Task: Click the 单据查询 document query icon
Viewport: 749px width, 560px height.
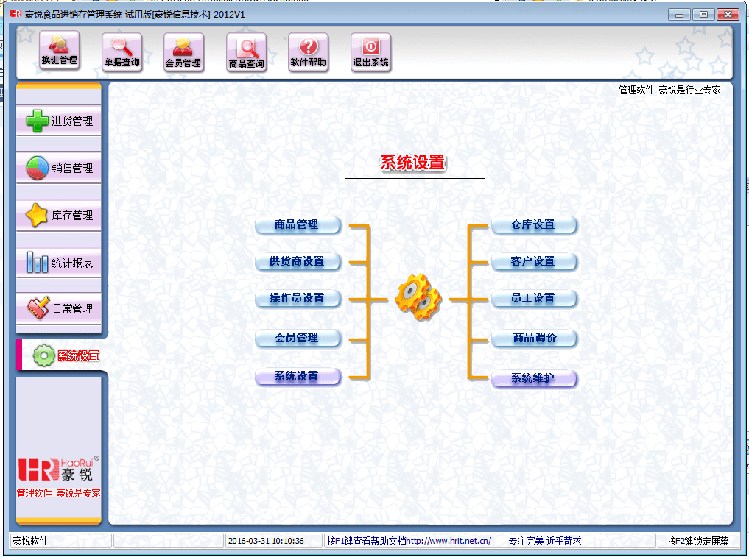Action: point(122,52)
